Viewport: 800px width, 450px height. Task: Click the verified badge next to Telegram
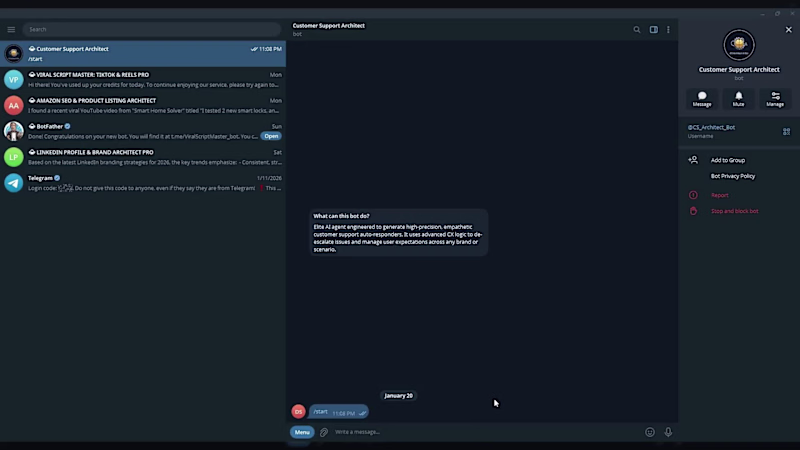click(x=57, y=178)
